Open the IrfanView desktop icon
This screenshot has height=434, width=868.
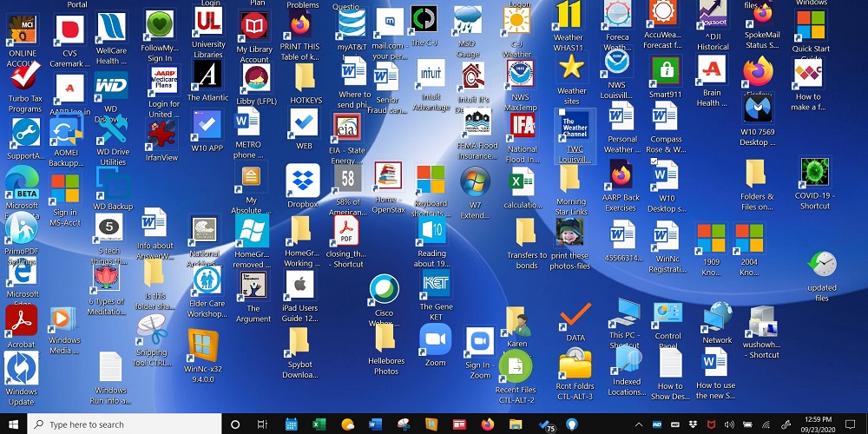coord(162,134)
